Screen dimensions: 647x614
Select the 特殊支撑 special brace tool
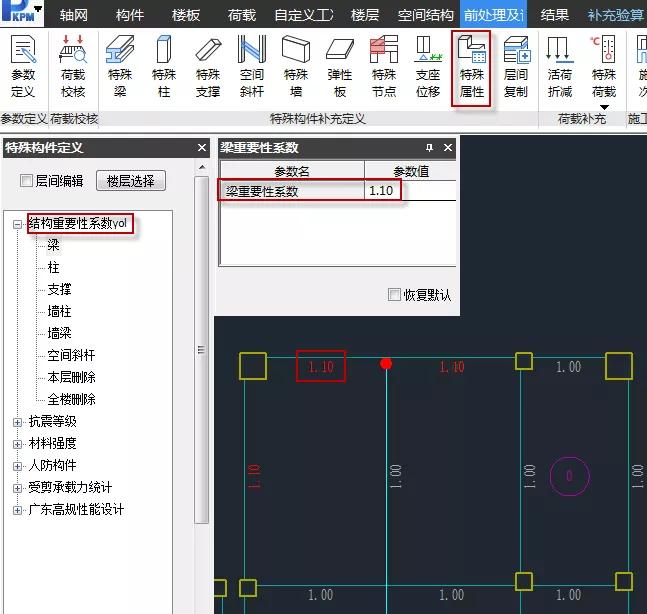(208, 66)
